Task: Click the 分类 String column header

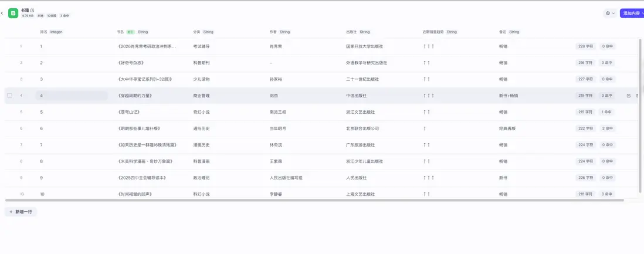Action: pos(204,32)
